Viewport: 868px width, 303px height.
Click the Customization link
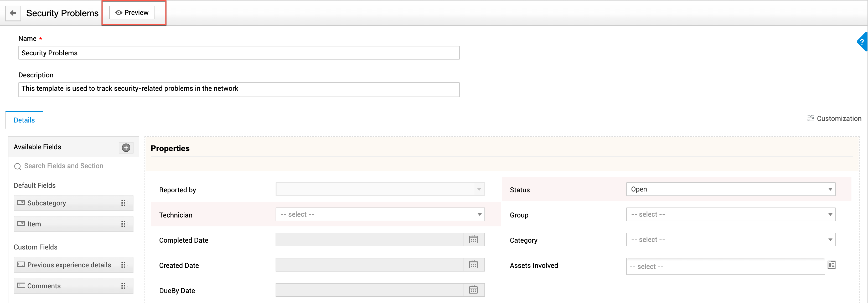click(x=834, y=118)
